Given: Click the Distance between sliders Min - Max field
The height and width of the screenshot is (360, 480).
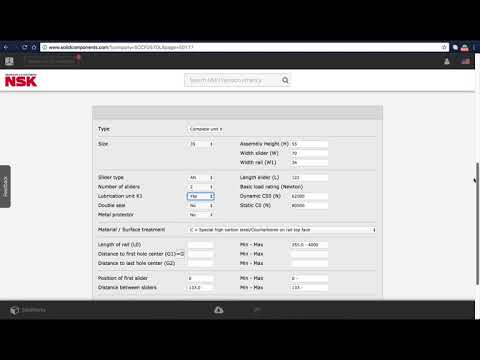Looking at the screenshot, I should tap(309, 288).
